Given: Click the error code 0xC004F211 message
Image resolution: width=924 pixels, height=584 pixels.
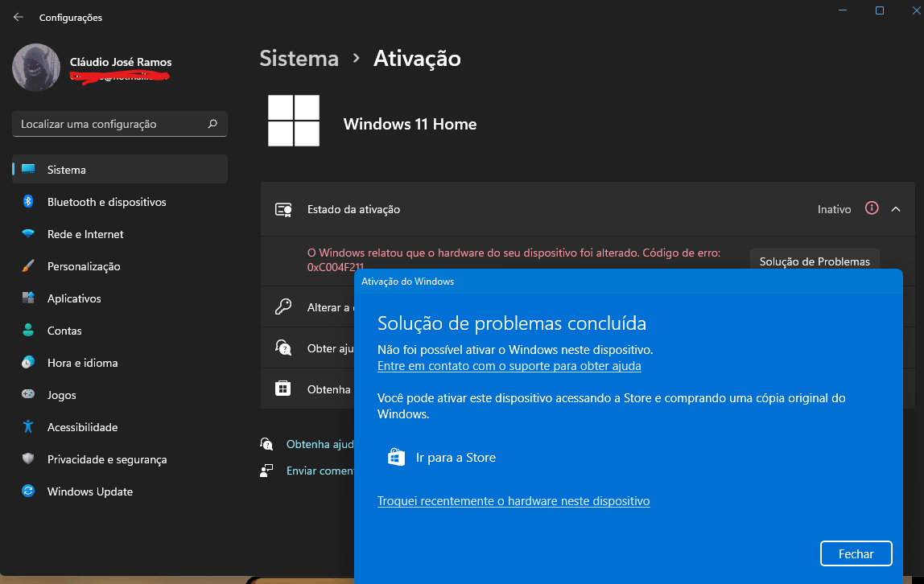Looking at the screenshot, I should [x=514, y=260].
